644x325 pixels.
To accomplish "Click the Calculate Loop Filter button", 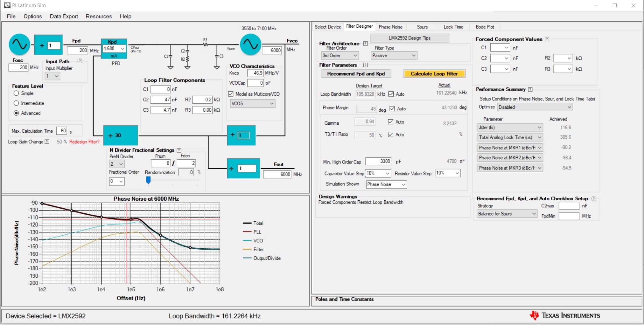I will (x=434, y=74).
